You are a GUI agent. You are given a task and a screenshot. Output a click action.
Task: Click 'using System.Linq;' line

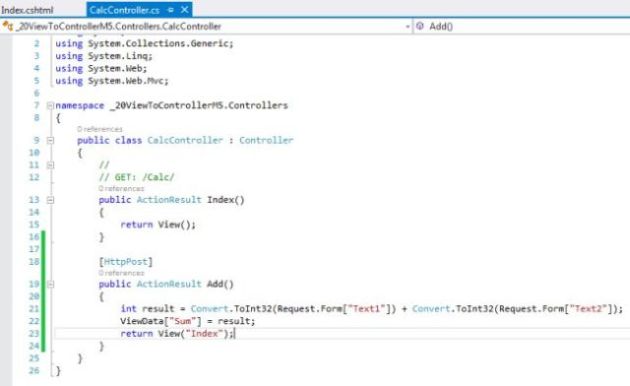[104, 56]
